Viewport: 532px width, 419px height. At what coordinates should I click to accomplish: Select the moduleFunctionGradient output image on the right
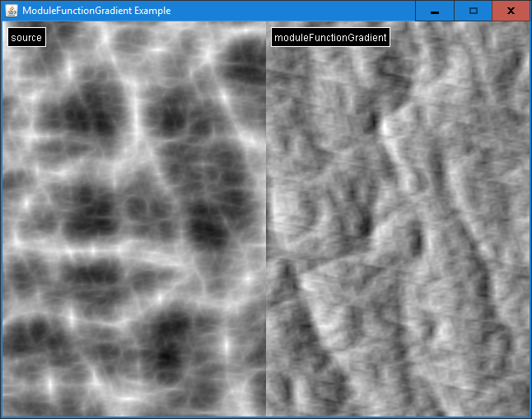(x=397, y=222)
